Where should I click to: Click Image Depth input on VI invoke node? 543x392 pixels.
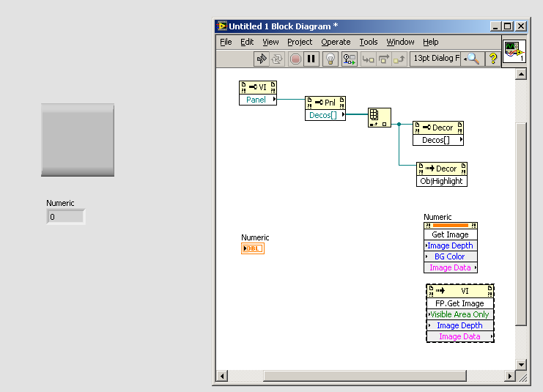coord(460,325)
